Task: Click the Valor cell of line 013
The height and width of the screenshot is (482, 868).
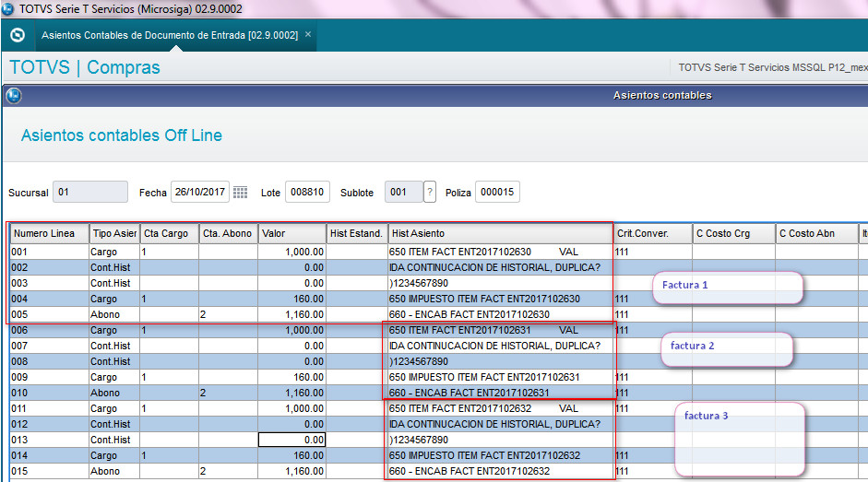Action: point(291,440)
